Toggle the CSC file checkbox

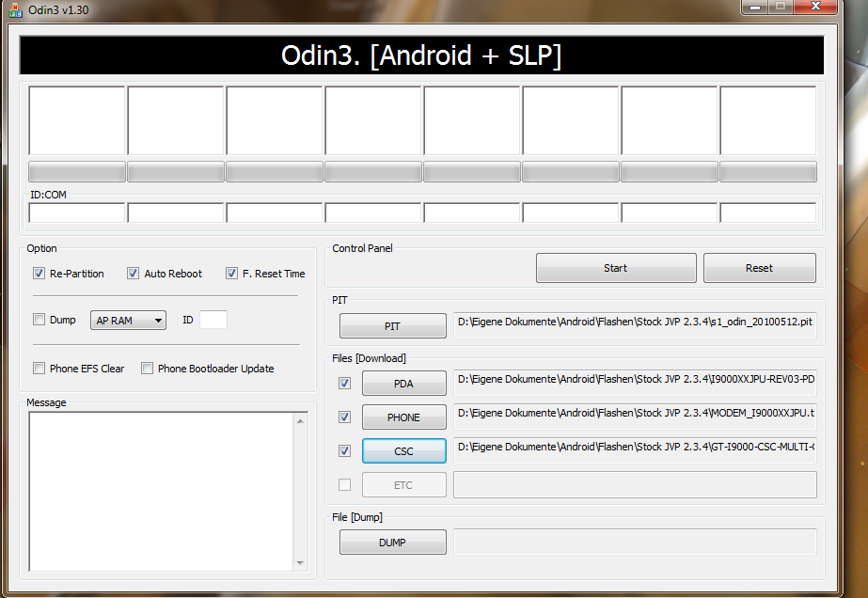tap(344, 450)
